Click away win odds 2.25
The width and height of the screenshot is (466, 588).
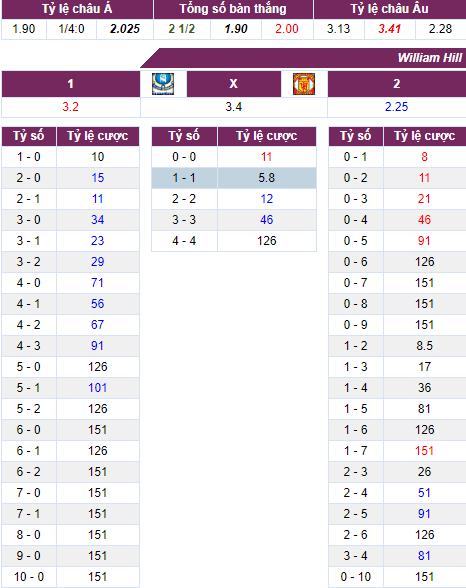tap(396, 107)
